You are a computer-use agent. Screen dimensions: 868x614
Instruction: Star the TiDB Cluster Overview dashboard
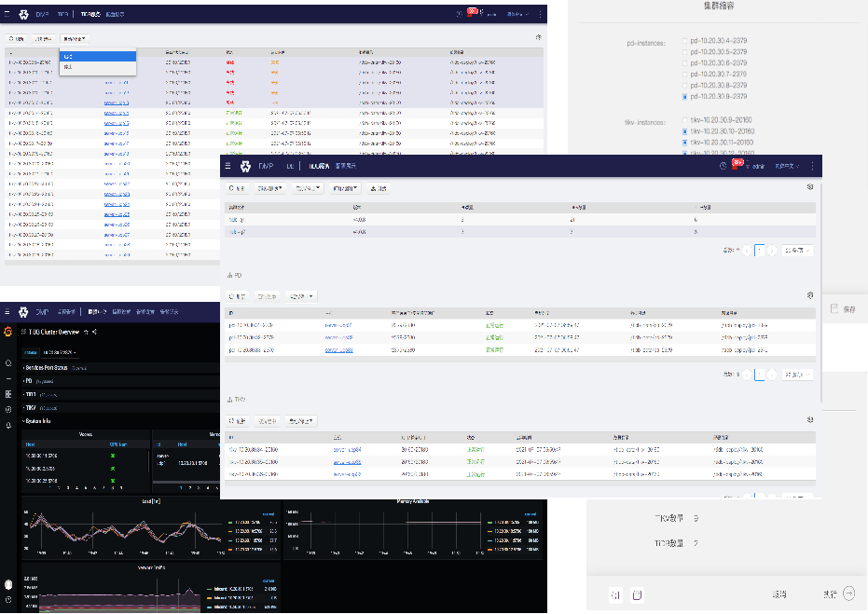86,332
